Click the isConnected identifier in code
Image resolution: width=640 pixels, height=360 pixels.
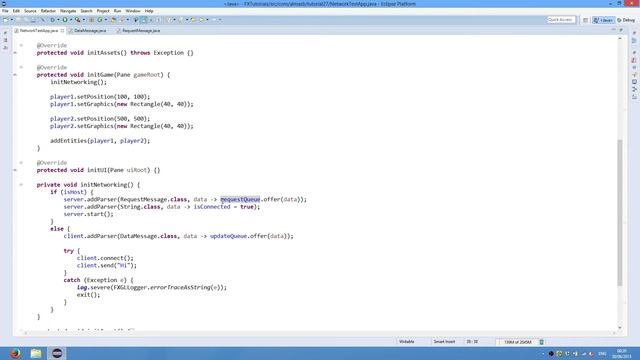click(212, 207)
